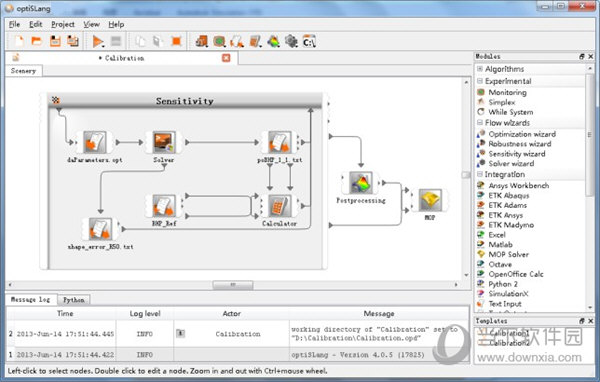Click the New project toolbar icon
This screenshot has width=600, height=382.
pyautogui.click(x=18, y=41)
